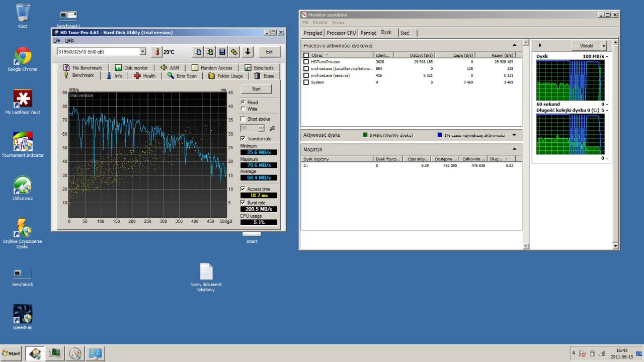
Task: Check the HDTunePro.exe process checkbox
Action: tap(306, 62)
